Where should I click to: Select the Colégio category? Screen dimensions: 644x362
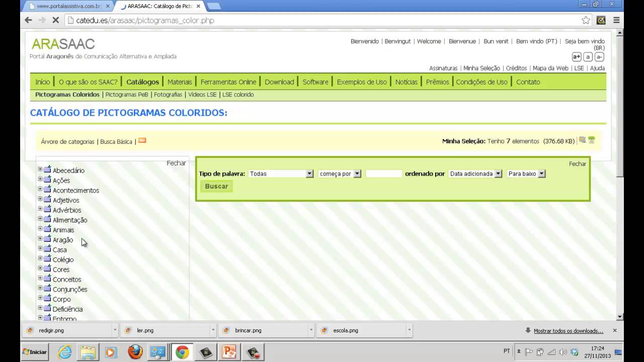tap(63, 259)
